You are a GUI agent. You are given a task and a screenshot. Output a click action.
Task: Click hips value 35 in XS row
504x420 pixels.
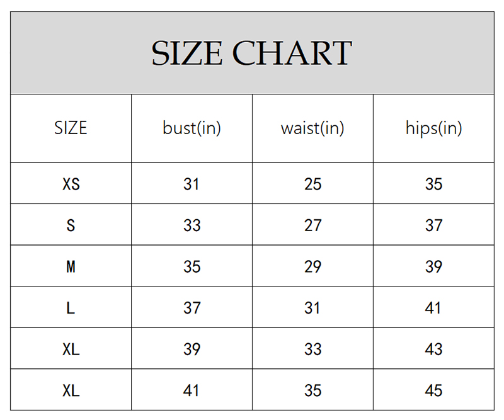pos(433,184)
